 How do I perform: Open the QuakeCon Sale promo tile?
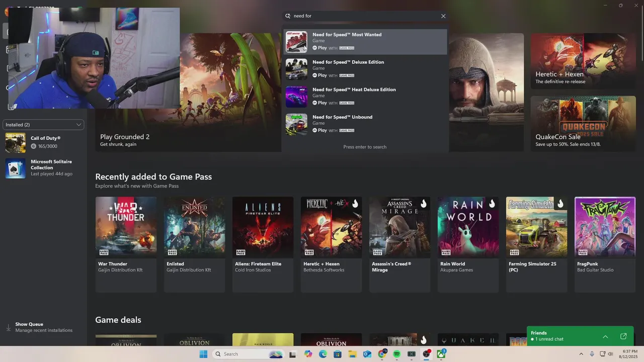coord(583,124)
